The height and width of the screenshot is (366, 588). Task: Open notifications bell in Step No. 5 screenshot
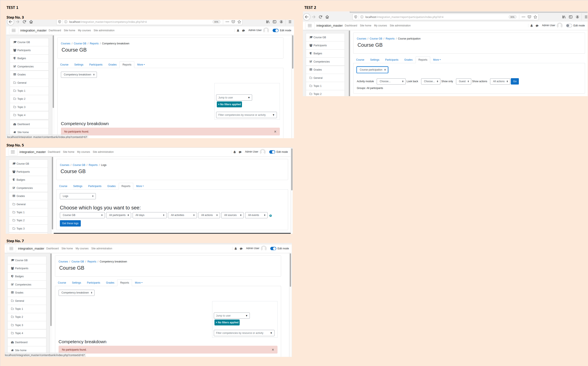pyautogui.click(x=235, y=152)
